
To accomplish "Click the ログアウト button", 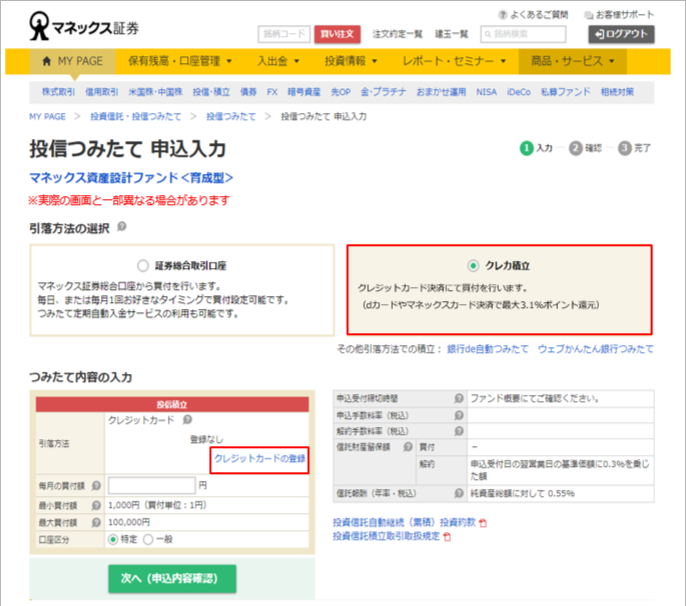I will tap(621, 34).
